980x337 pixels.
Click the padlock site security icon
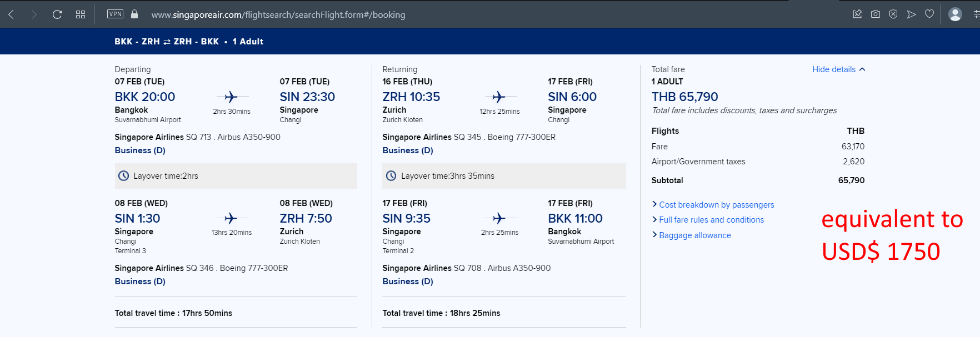[134, 14]
